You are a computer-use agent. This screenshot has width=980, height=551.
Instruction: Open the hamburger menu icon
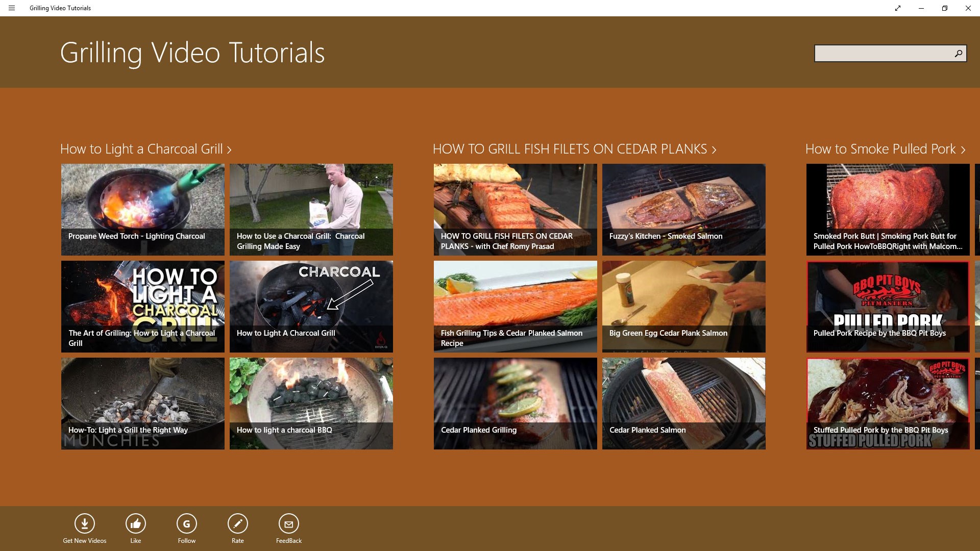point(12,8)
